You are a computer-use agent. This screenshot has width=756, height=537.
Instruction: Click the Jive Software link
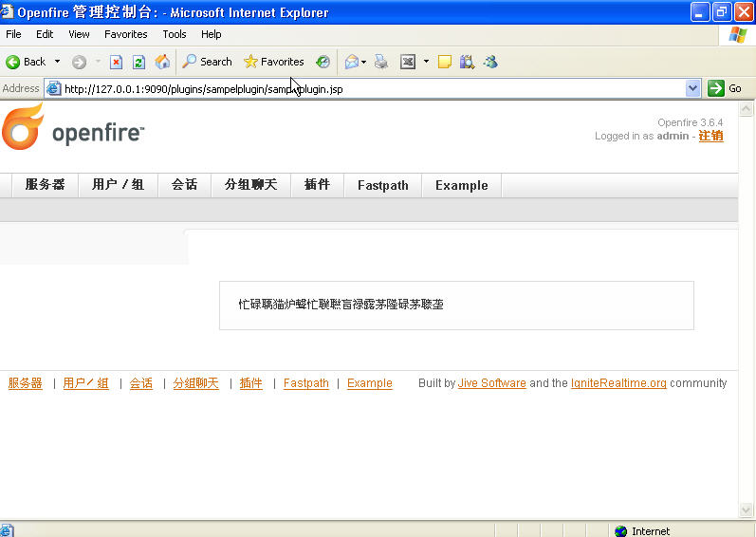491,383
